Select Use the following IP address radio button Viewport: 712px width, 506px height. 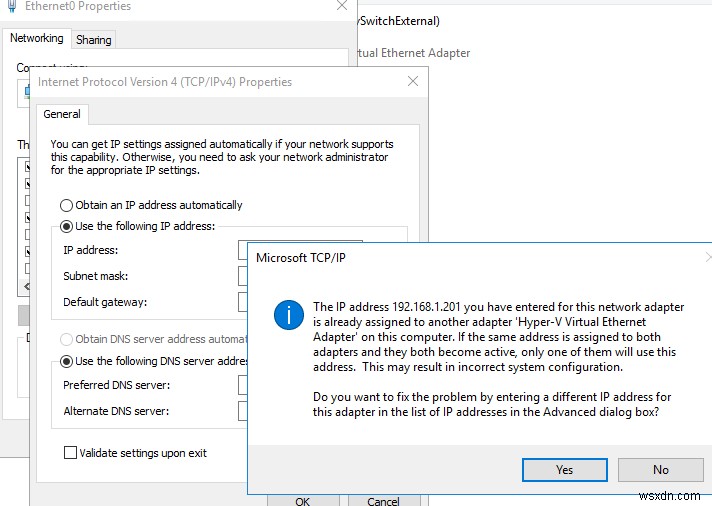(66, 226)
